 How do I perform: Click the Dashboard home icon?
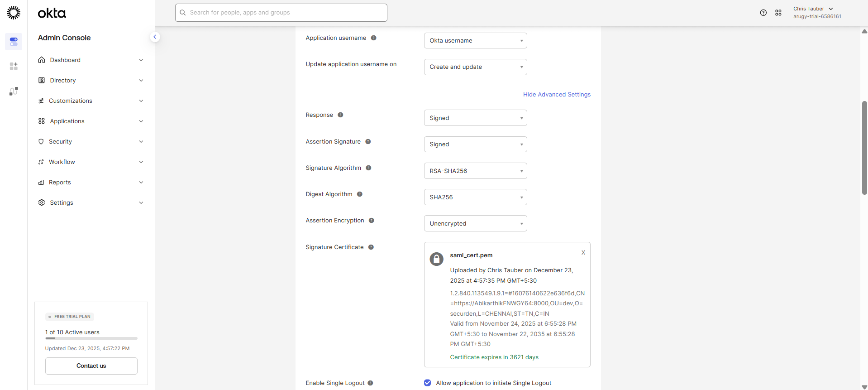42,60
